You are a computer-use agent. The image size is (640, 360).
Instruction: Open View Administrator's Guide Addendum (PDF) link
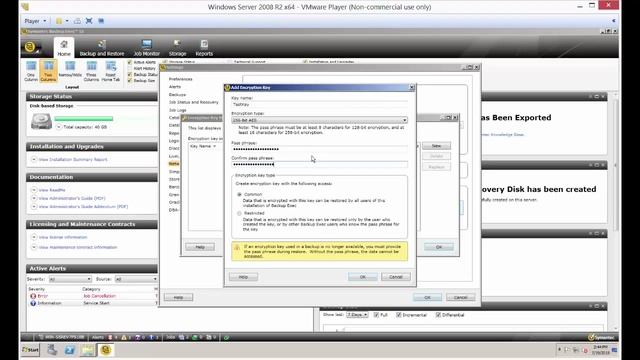pos(83,207)
